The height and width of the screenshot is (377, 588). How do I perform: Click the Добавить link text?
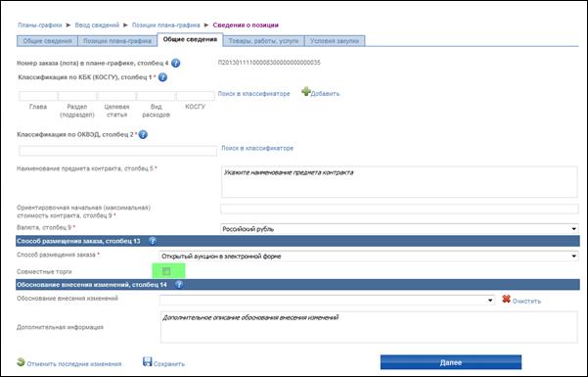tap(325, 94)
